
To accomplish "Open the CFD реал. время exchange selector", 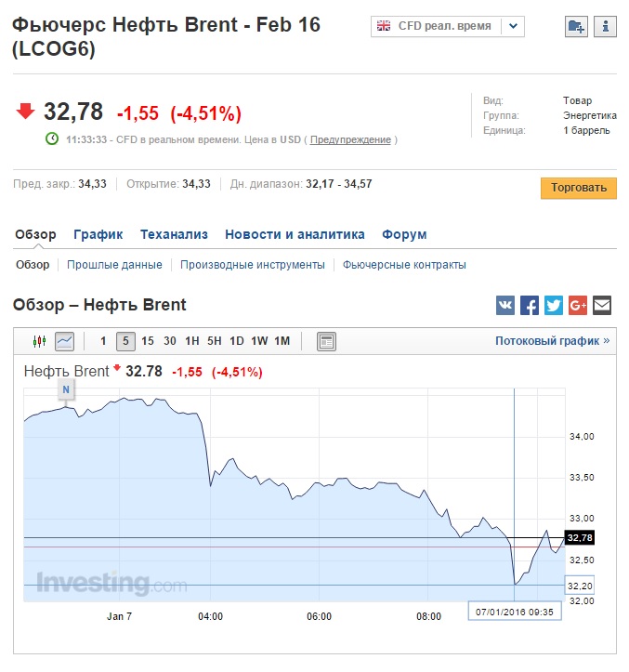I will point(447,26).
